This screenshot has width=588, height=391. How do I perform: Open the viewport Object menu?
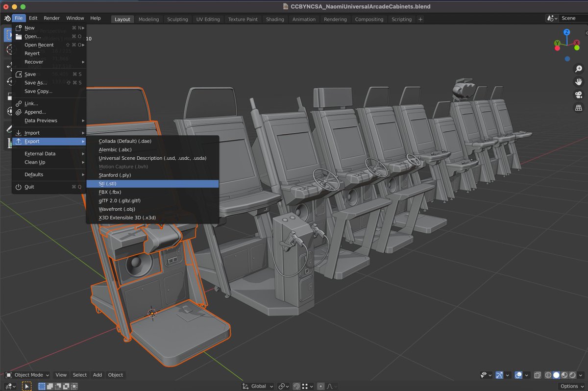tap(116, 375)
